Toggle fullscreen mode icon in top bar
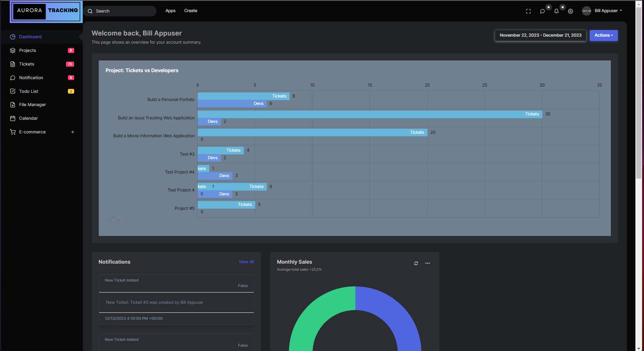The width and height of the screenshot is (644, 351). click(x=528, y=11)
